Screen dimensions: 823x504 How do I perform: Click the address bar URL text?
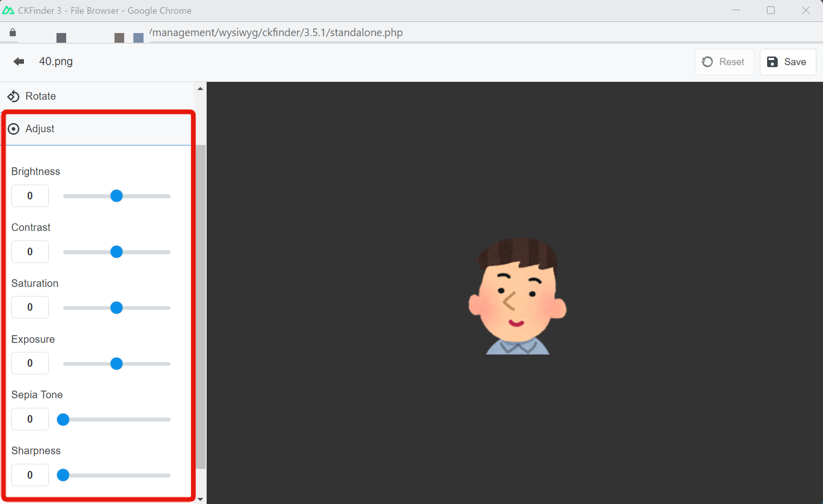click(x=276, y=33)
